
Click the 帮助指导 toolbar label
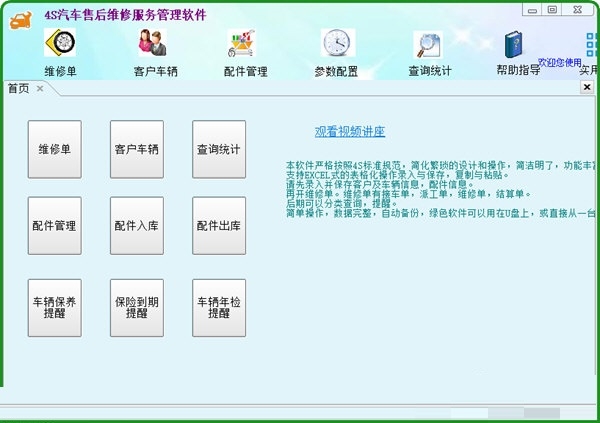[x=518, y=70]
